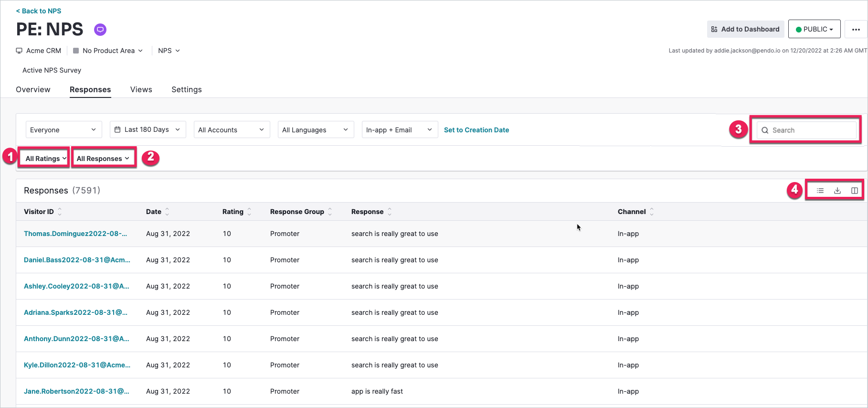Click the monitor icon beside Acme CRM
This screenshot has width=868, height=408.
point(19,51)
